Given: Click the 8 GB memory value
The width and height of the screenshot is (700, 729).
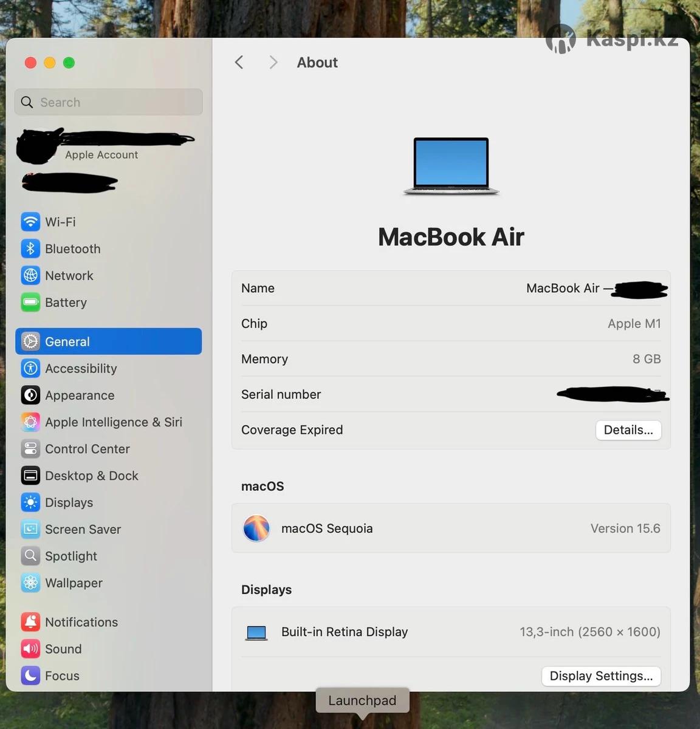Looking at the screenshot, I should (x=647, y=359).
